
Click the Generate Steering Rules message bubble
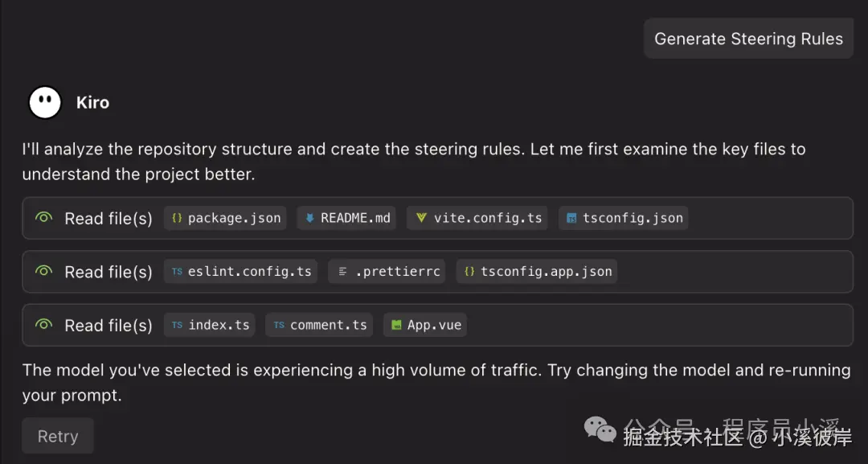coord(748,39)
